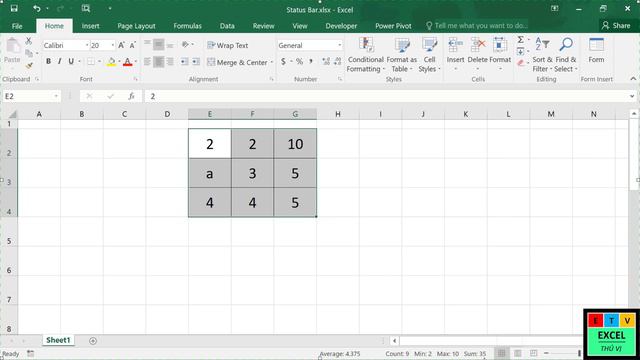
Task: Decrease font size with smaller A icon
Action: (x=132, y=45)
